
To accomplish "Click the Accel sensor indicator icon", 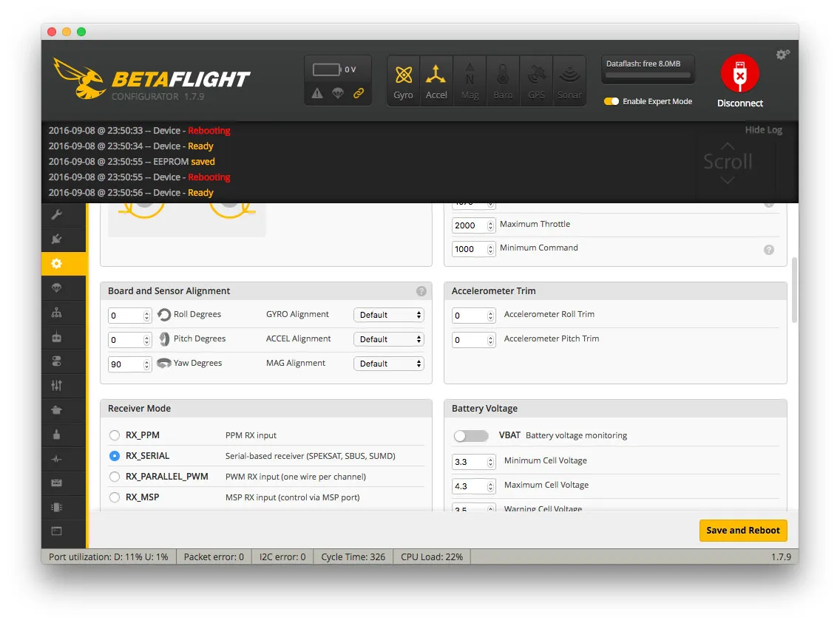I will [436, 81].
